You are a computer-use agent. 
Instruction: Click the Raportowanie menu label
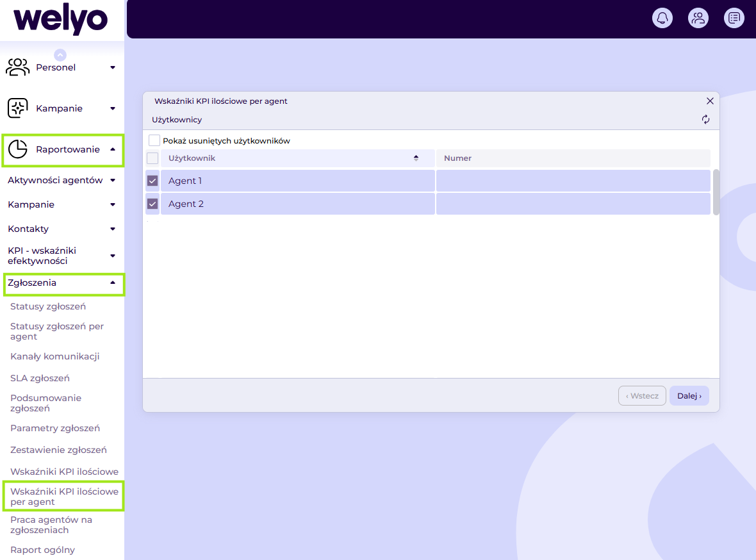pos(68,149)
